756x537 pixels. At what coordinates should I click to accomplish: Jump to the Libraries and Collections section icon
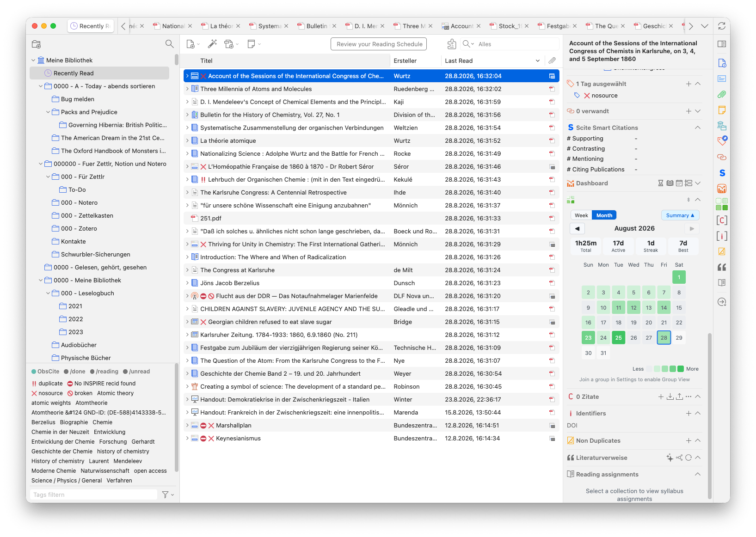722,126
